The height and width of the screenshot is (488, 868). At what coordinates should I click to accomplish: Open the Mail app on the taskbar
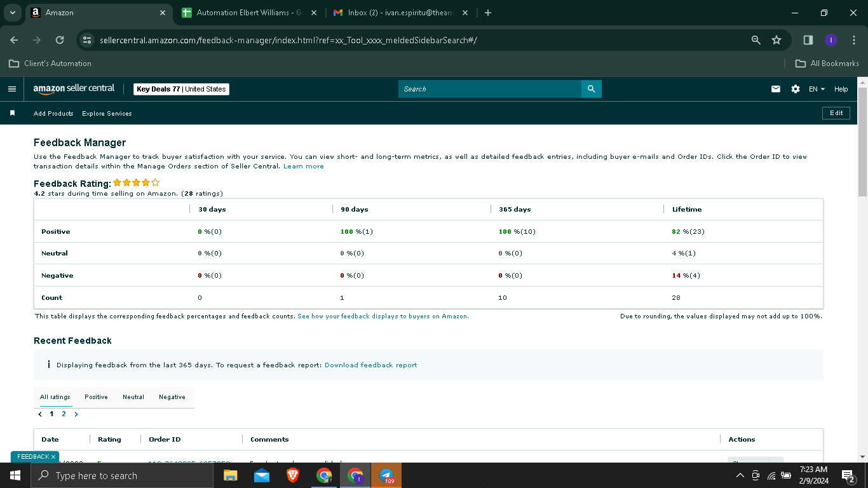[261, 475]
